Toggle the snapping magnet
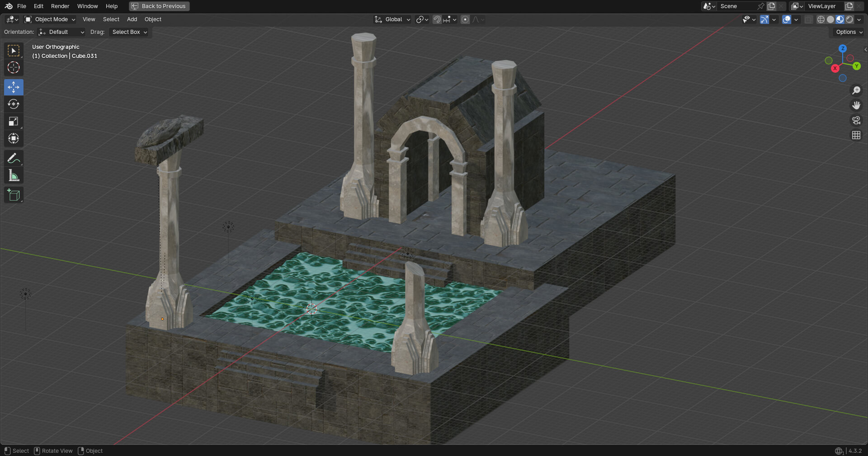The height and width of the screenshot is (456, 868). (x=437, y=19)
